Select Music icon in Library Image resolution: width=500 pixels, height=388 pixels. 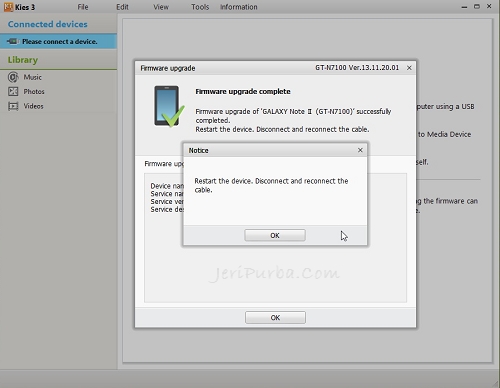click(13, 77)
